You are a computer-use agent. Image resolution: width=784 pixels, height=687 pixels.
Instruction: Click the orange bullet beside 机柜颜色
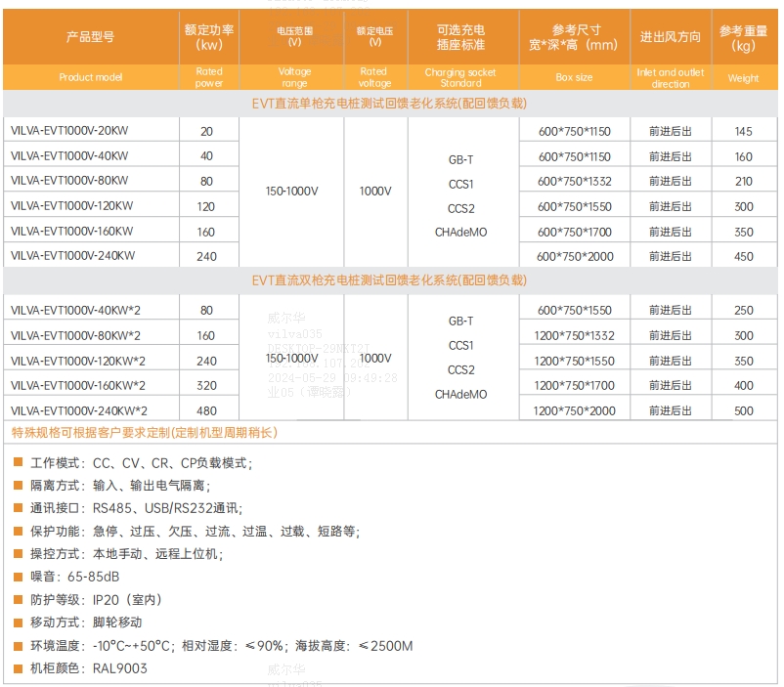pos(19,668)
